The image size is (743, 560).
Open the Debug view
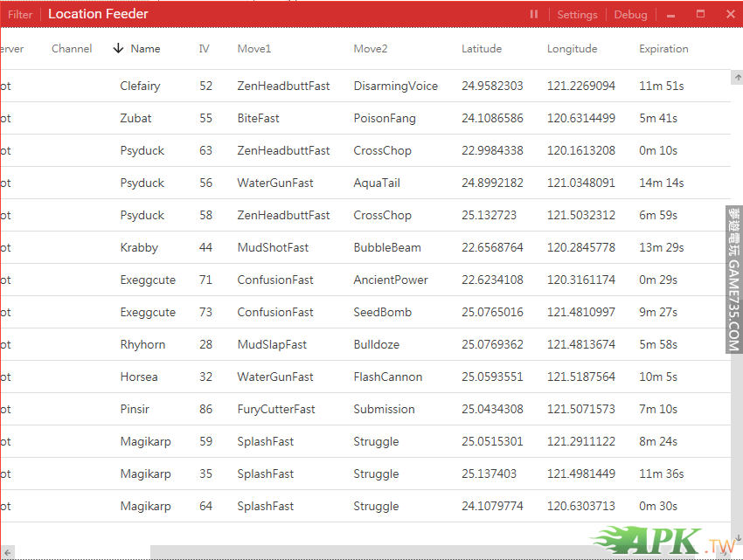(x=630, y=15)
